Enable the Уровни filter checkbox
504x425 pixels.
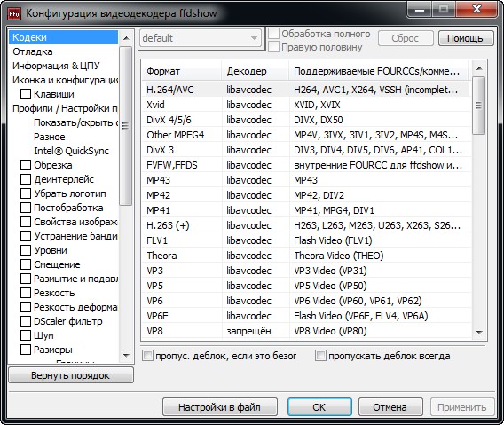click(26, 250)
